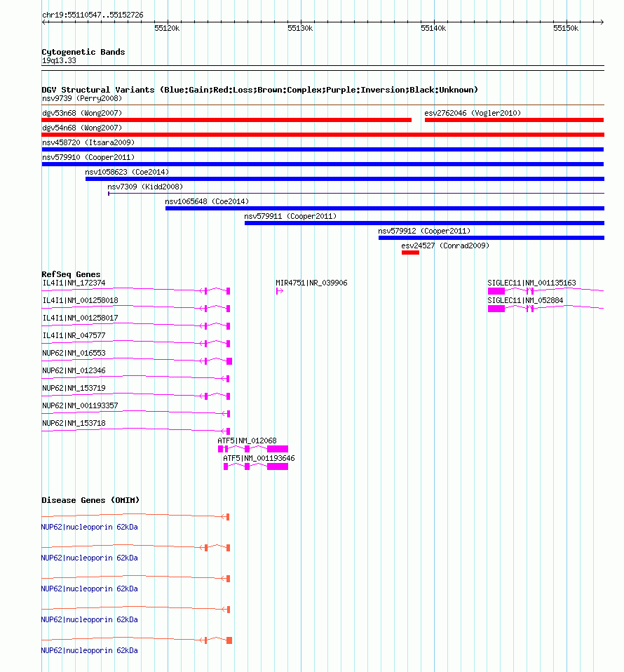Click the red dgv53n68 (Wong2007) loss bar
624x672 pixels.
click(x=226, y=120)
